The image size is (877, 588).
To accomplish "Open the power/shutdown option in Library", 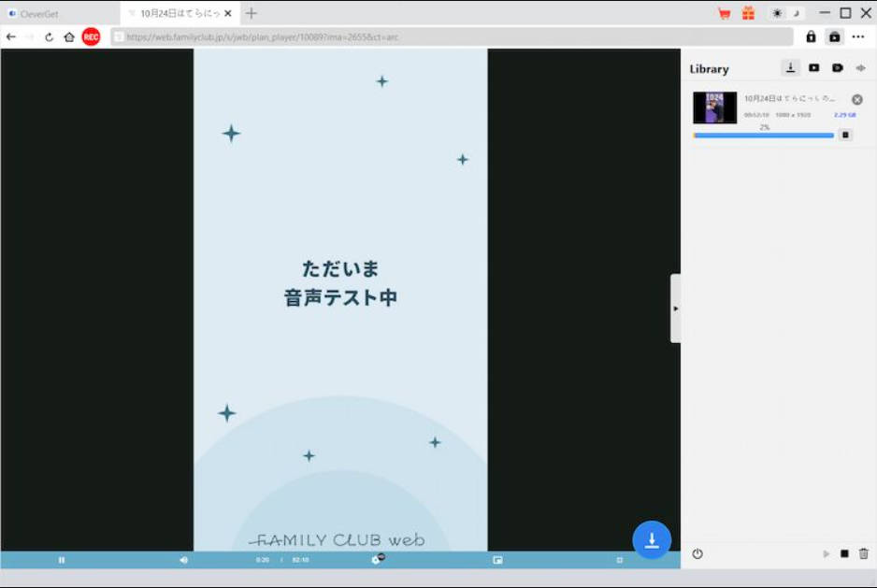I will click(697, 553).
